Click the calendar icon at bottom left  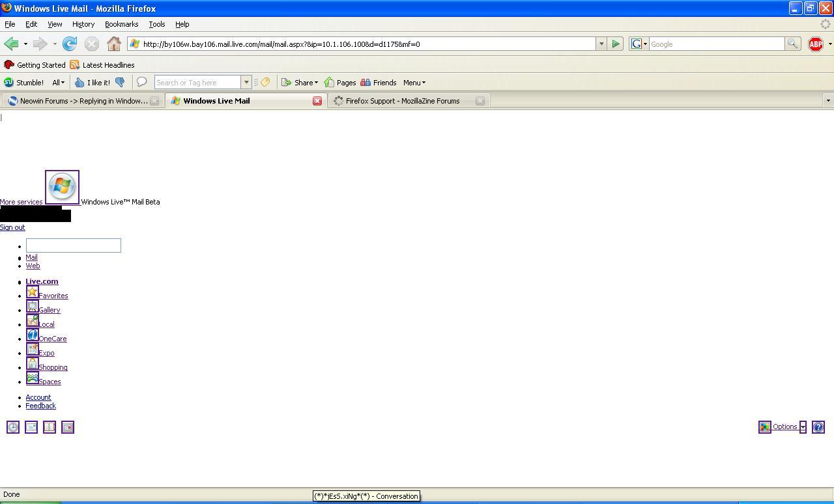coord(68,427)
